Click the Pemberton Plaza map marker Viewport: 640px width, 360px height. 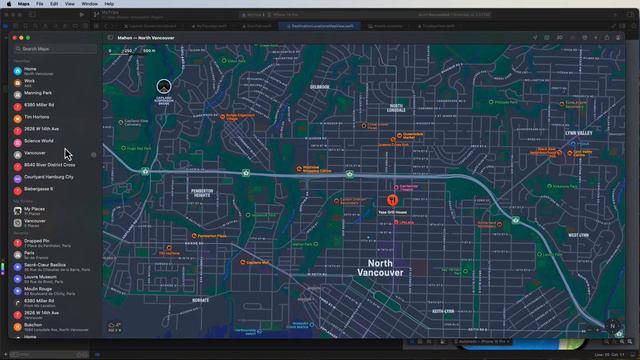[x=194, y=236]
